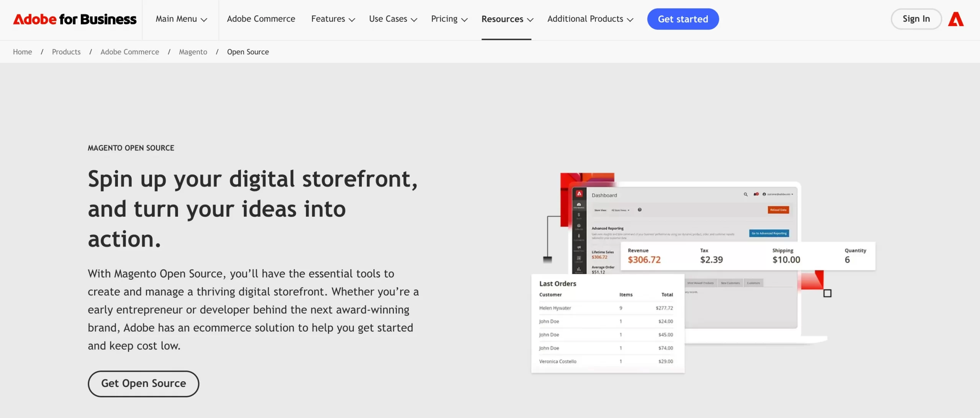The height and width of the screenshot is (418, 980).
Task: Expand the Main Menu dropdown
Action: click(x=181, y=19)
